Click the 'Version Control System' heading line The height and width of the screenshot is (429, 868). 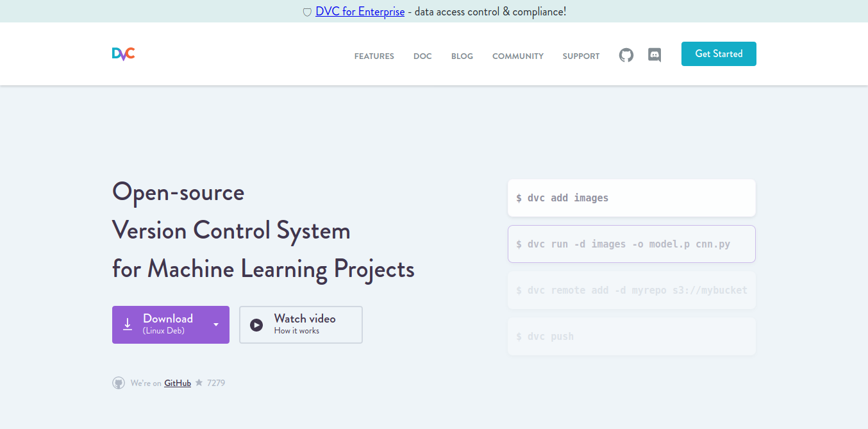231,230
